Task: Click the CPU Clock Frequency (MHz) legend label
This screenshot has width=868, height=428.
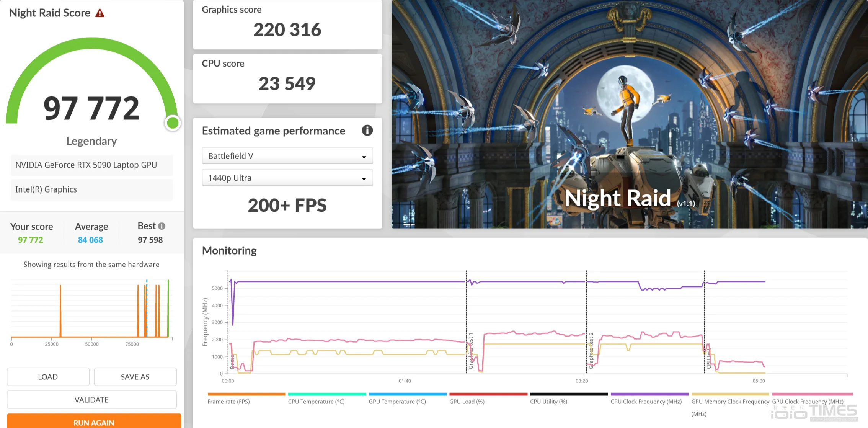Action: click(x=646, y=402)
